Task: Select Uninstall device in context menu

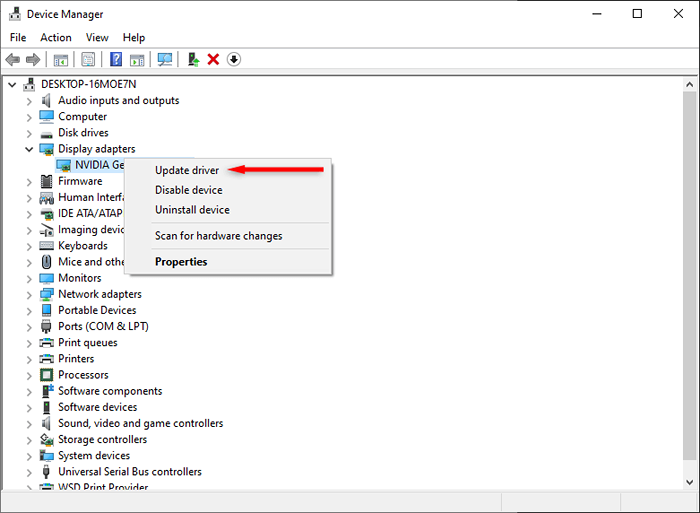Action: [192, 209]
